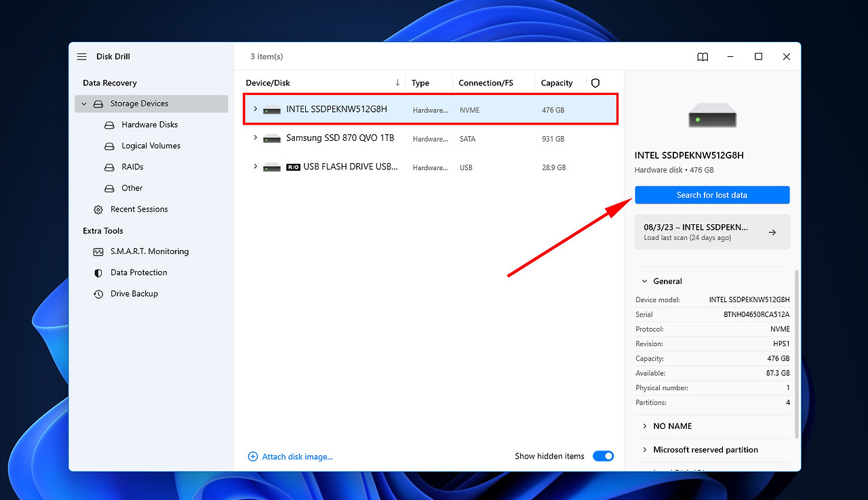Sort by Device/Disk column header
This screenshot has width=868, height=500.
tap(268, 83)
